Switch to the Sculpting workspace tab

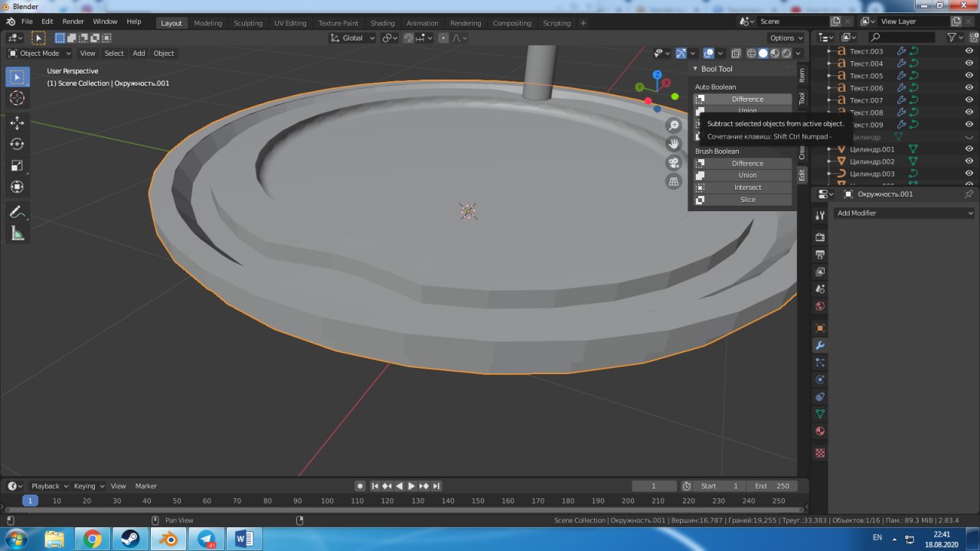[x=248, y=23]
